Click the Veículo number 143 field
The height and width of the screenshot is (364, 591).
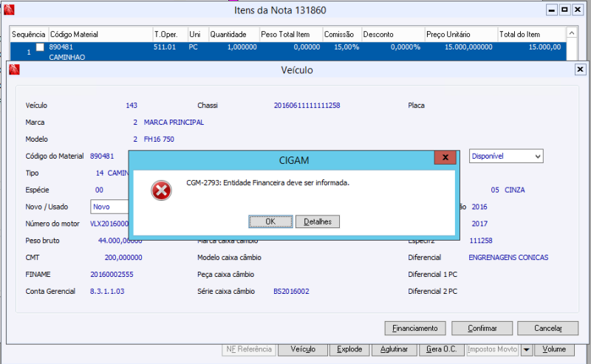[x=131, y=106]
